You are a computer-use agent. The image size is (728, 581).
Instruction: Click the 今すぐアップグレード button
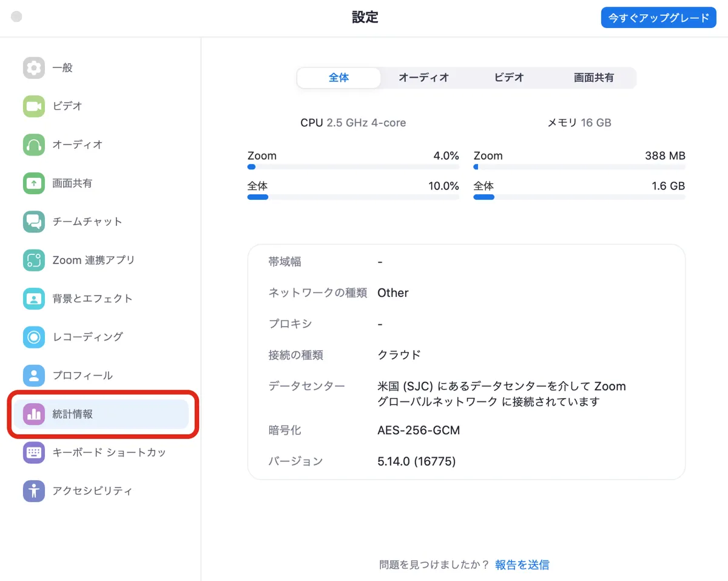pyautogui.click(x=658, y=18)
